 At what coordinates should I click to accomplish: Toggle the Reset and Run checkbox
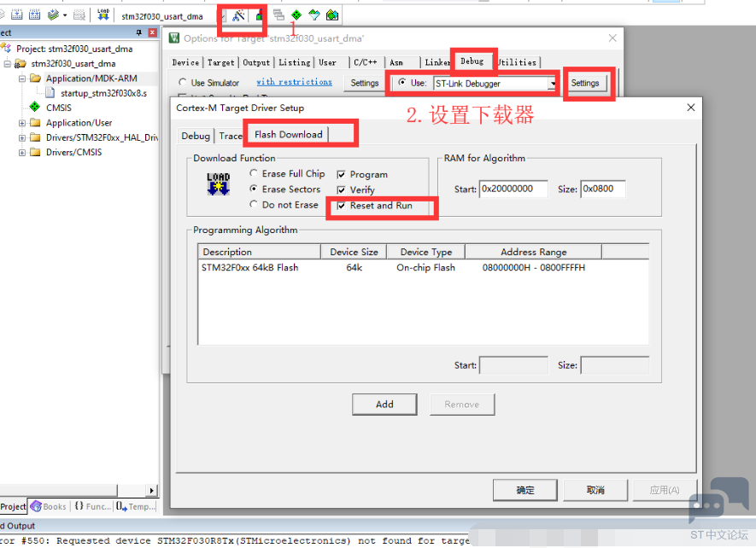[342, 206]
